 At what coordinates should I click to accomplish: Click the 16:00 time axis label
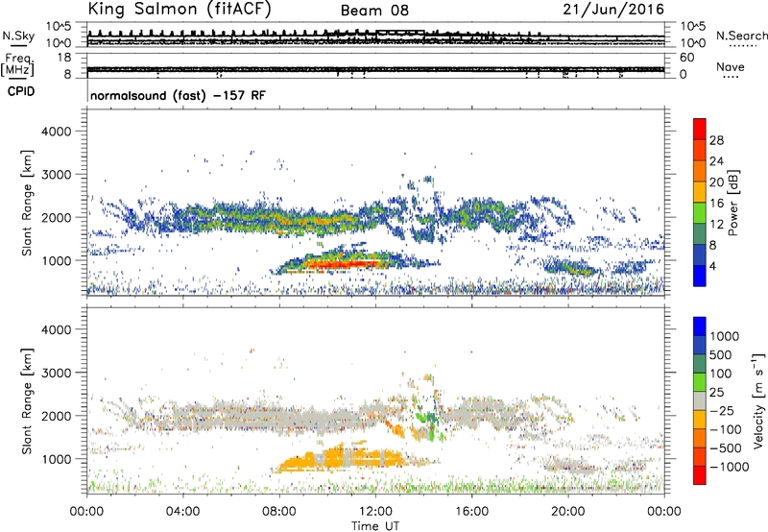tap(471, 512)
